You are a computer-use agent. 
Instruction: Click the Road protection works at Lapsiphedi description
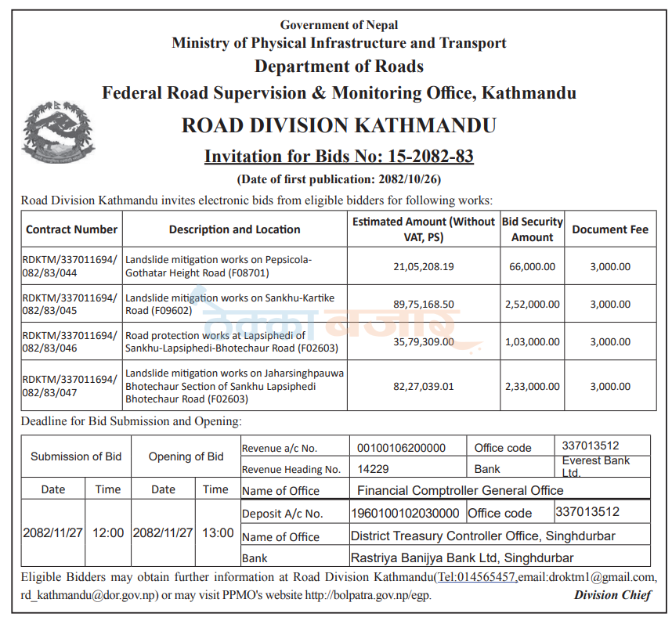(x=231, y=341)
